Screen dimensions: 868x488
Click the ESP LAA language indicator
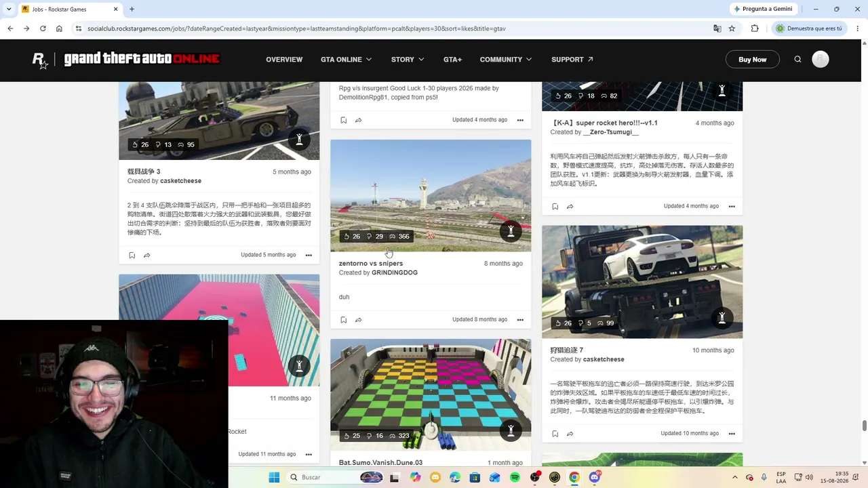click(781, 478)
